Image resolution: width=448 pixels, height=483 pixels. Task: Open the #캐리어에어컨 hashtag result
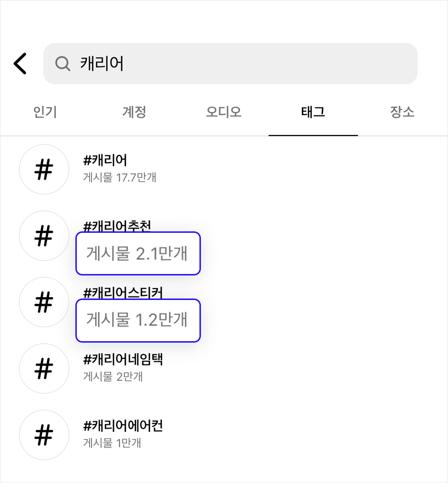click(x=123, y=426)
